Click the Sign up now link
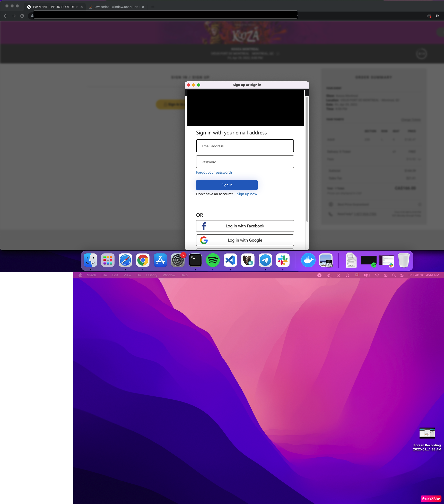 247,194
